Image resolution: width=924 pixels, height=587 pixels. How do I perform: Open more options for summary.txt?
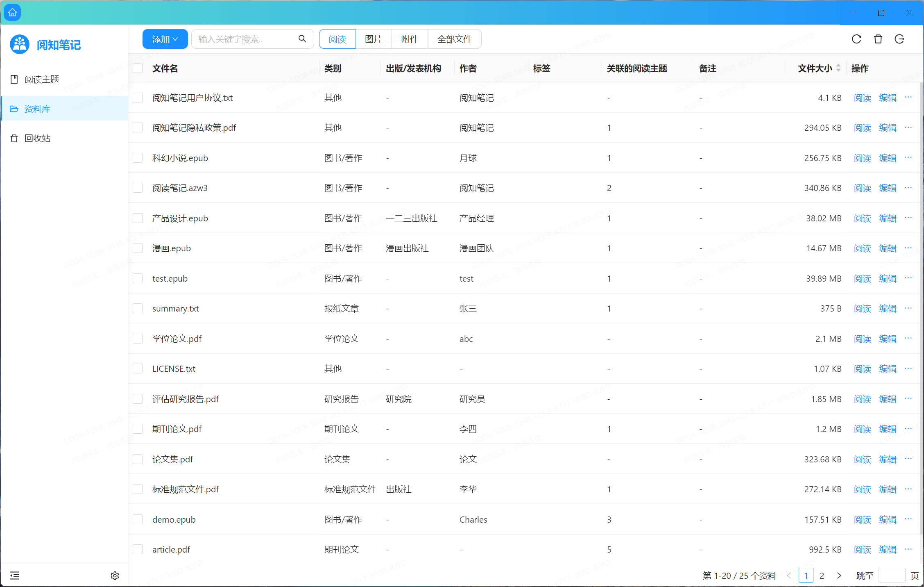tap(908, 308)
